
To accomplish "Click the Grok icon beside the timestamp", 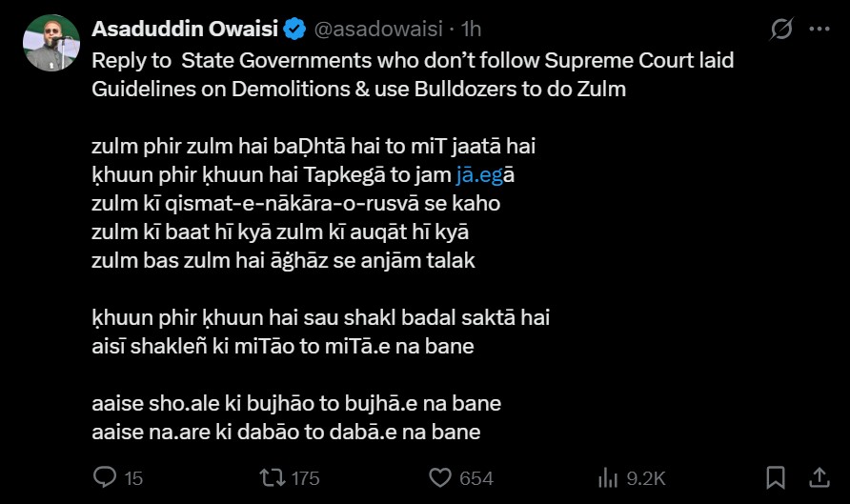I will (x=780, y=30).
